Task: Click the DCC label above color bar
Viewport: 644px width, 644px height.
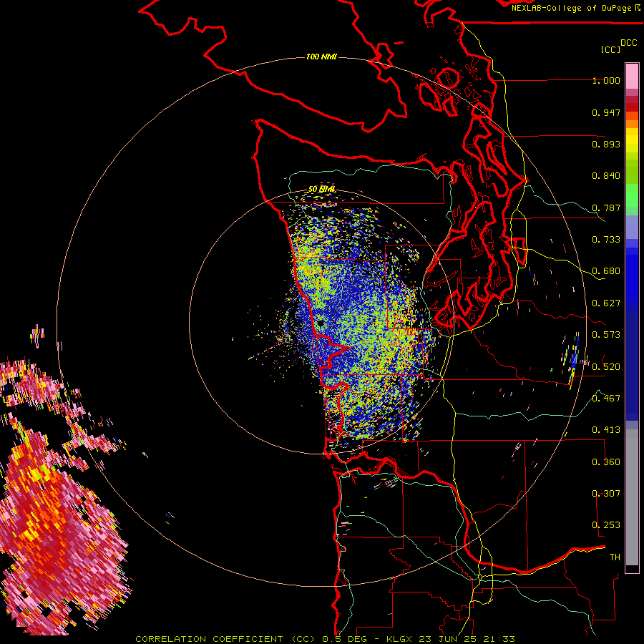Action: (x=629, y=43)
